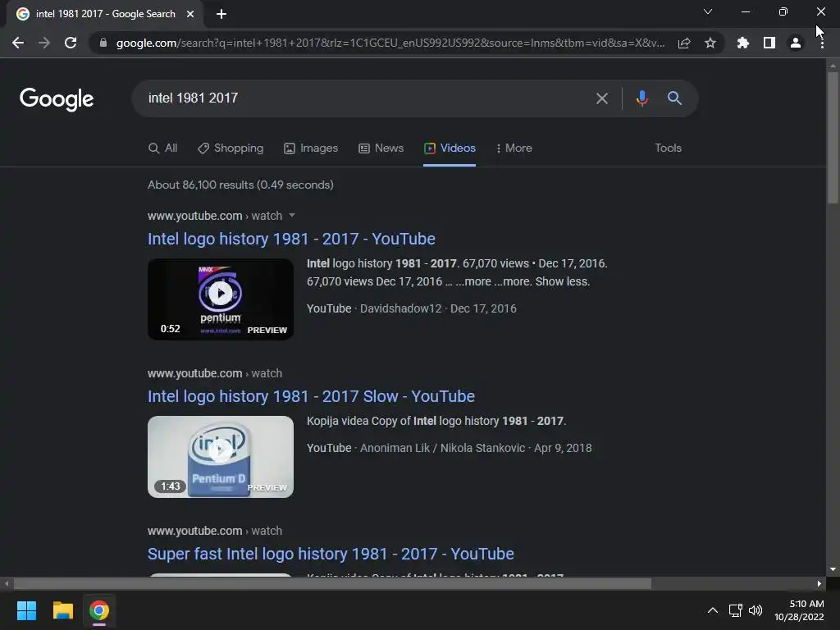This screenshot has height=630, width=840.
Task: Click the third result's youtube.com › watch URL
Action: click(215, 531)
